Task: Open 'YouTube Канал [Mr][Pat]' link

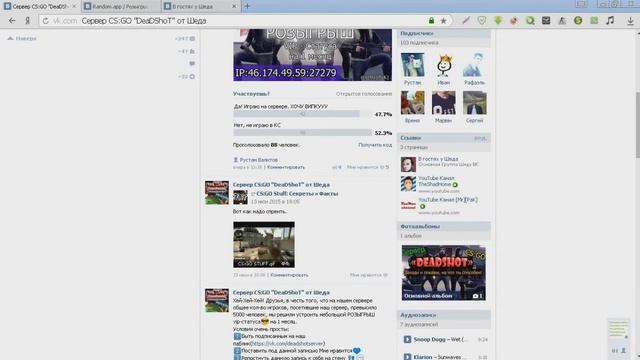Action: tap(448, 200)
